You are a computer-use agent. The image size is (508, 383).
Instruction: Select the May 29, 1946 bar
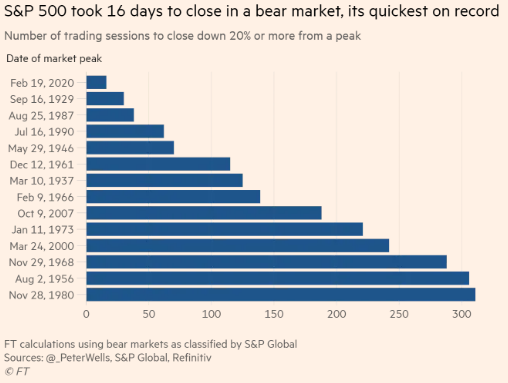tap(130, 148)
